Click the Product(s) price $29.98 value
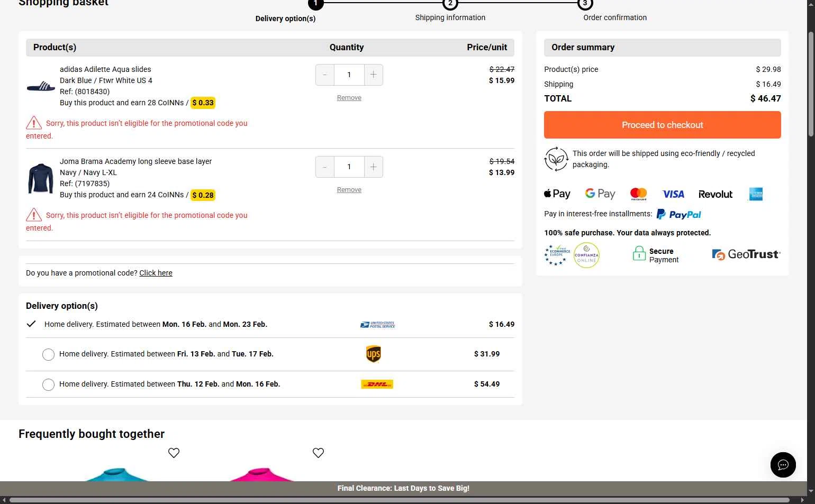This screenshot has height=504, width=815. point(768,69)
